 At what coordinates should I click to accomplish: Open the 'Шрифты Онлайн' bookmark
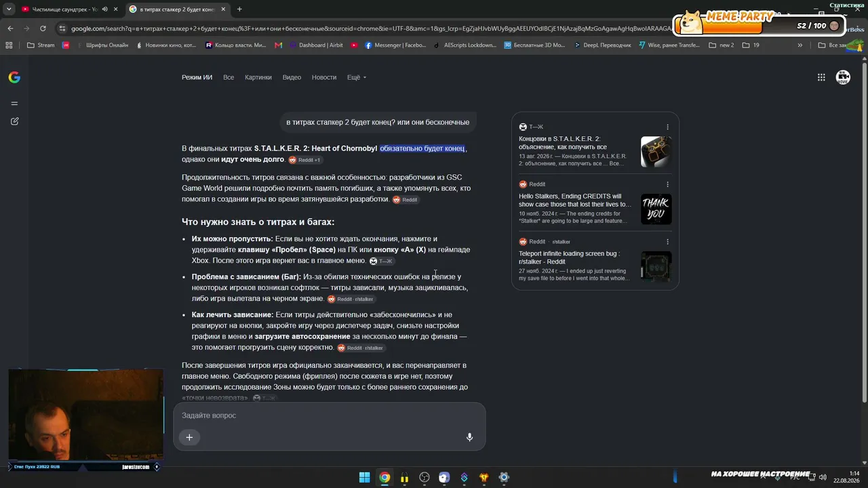click(102, 45)
